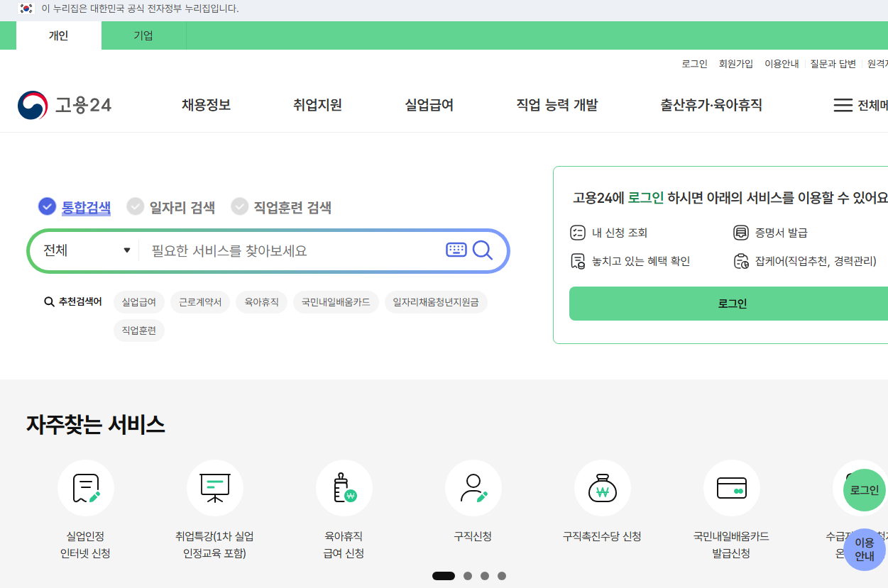Switch to the 기업 tab
888x588 pixels.
[143, 35]
